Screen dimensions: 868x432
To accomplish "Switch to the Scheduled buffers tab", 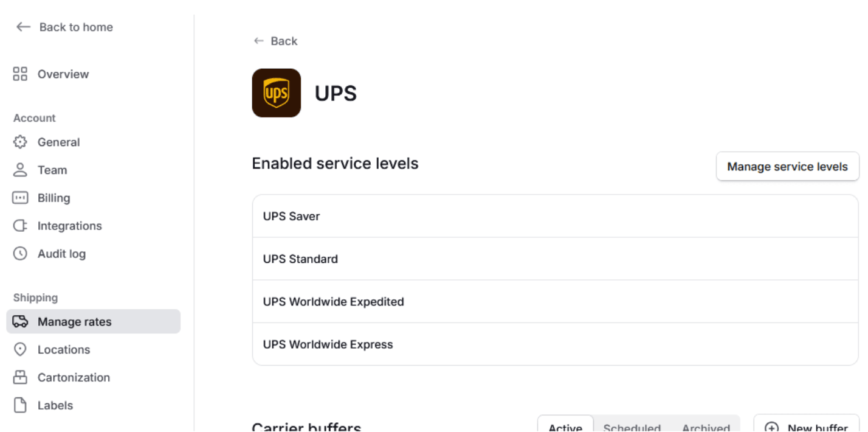I will 632,427.
